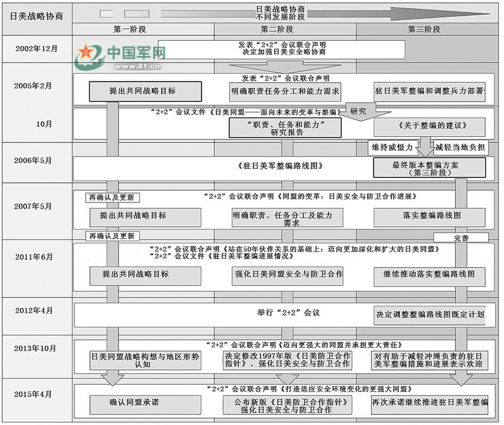Click the 继续推动落实整编路线图 box
Viewport: 504px width, 425px height.
[430, 276]
